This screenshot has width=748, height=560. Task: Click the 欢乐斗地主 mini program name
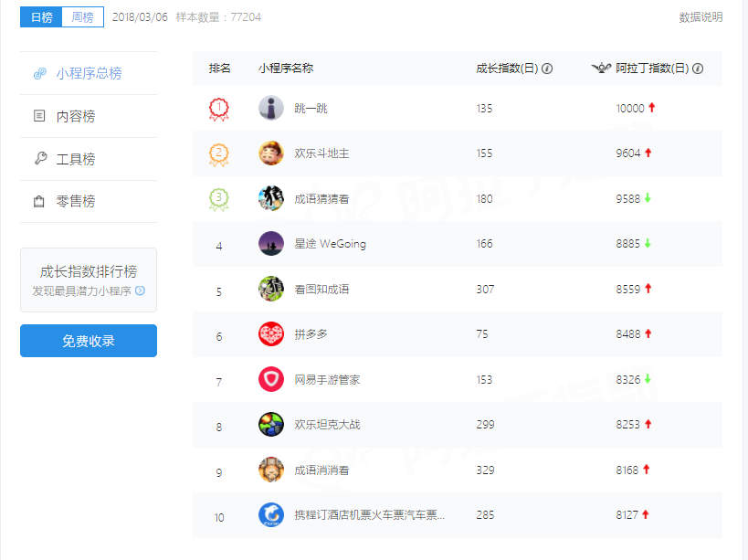click(321, 153)
